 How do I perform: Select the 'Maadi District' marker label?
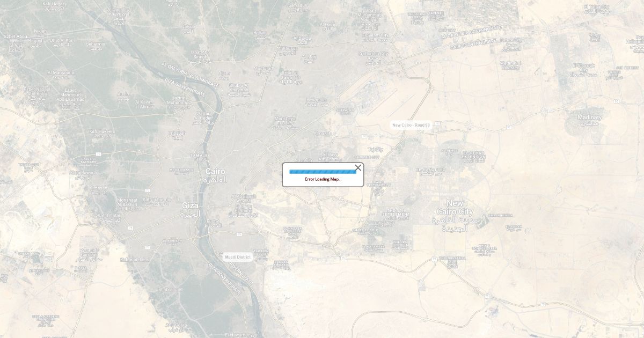pyautogui.click(x=238, y=257)
